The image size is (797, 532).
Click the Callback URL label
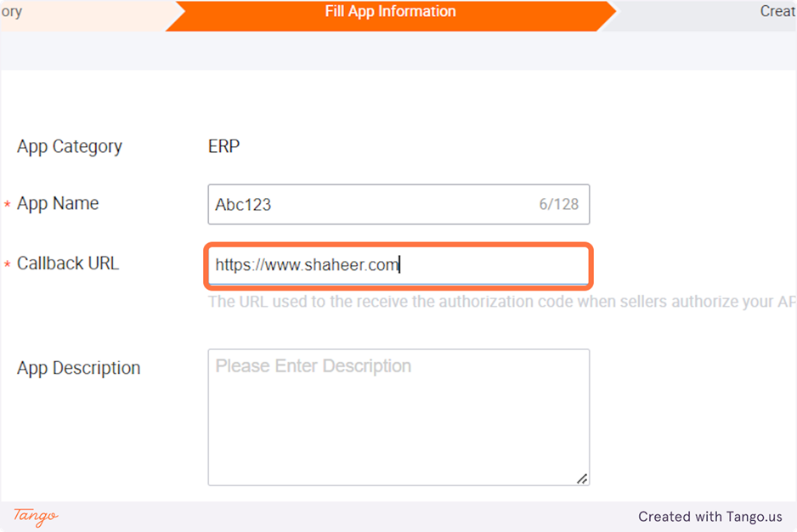click(x=68, y=263)
